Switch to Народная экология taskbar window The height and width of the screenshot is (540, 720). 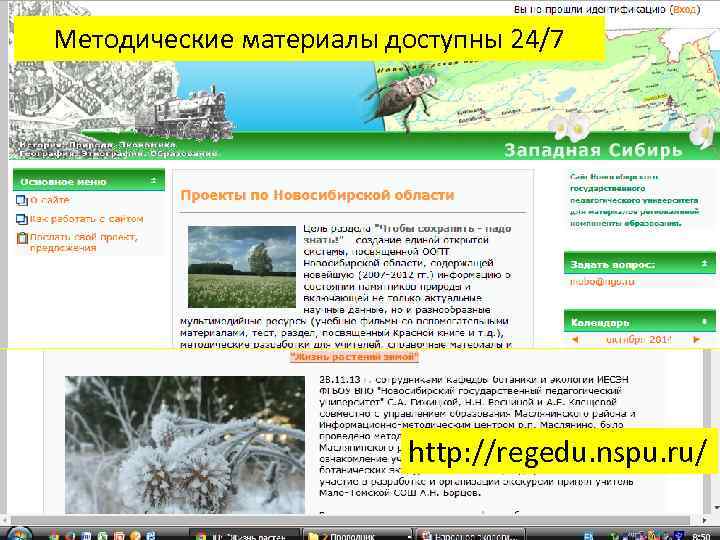[469, 535]
